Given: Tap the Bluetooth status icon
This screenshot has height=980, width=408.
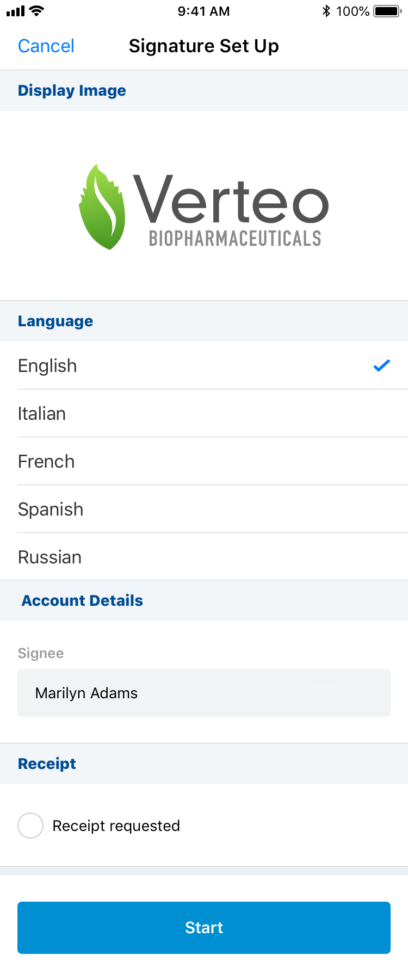Looking at the screenshot, I should (x=326, y=11).
